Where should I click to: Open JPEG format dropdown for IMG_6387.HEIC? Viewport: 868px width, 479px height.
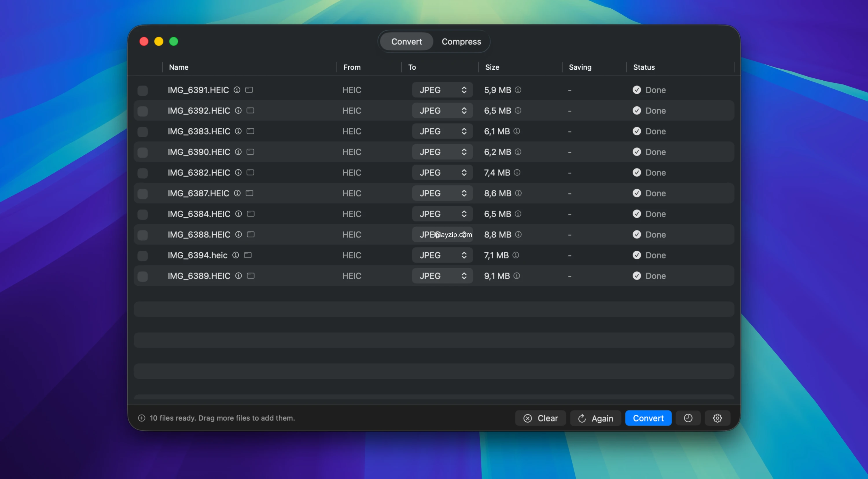coord(442,193)
